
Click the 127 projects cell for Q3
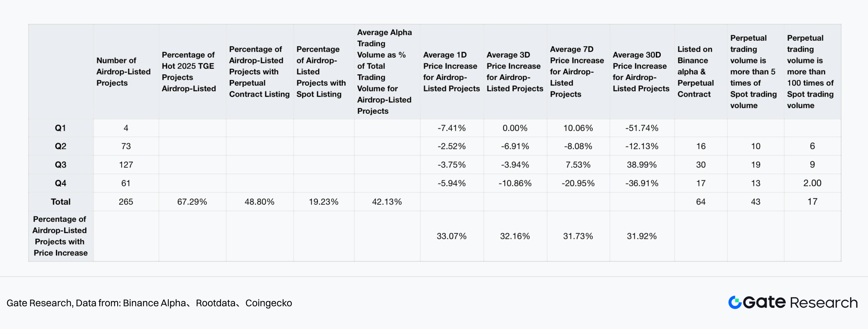click(126, 165)
